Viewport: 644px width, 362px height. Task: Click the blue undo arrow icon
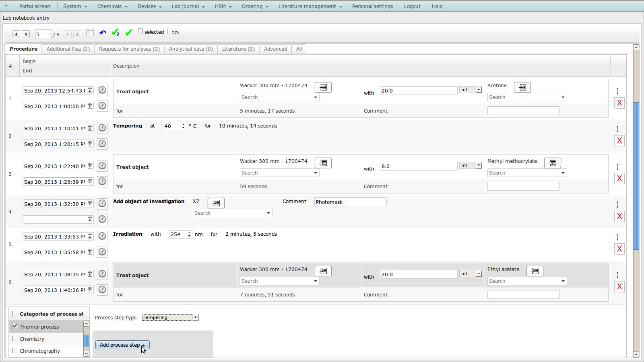tap(103, 33)
